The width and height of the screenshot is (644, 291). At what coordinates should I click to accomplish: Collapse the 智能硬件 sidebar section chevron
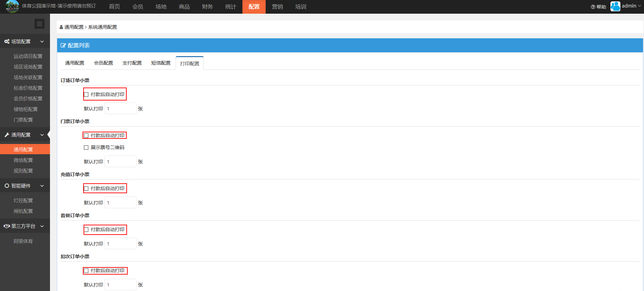click(x=42, y=186)
